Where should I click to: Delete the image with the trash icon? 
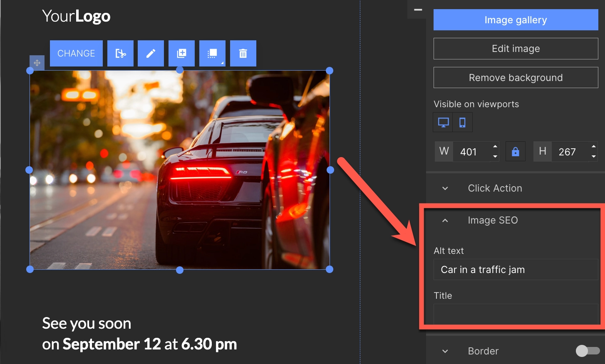point(243,54)
